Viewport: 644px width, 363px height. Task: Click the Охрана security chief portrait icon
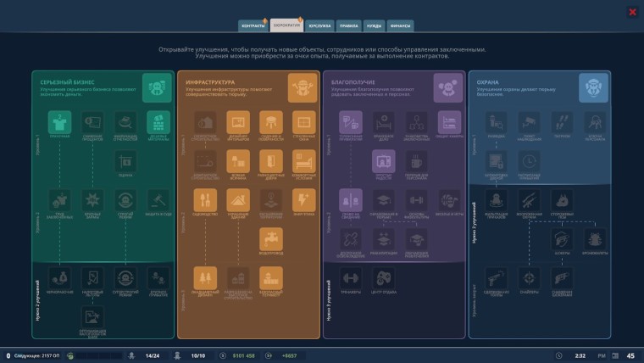click(x=593, y=87)
